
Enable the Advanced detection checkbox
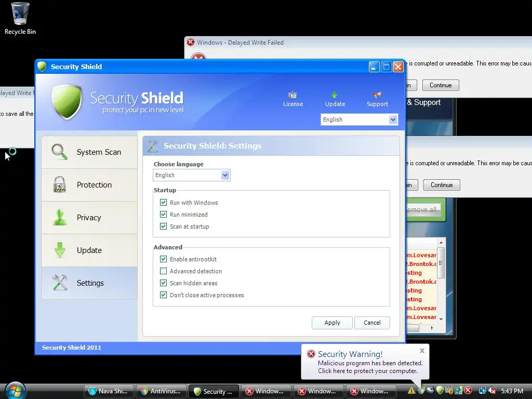point(163,271)
